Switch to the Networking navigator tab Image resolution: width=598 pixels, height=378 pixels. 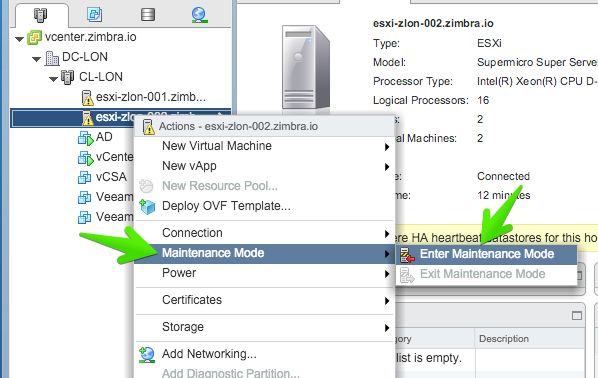click(x=200, y=14)
